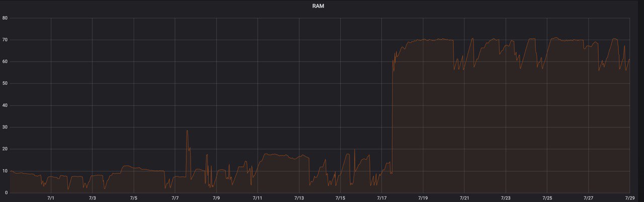Select the 7/11 date label on x-axis
Viewport: 644px width, 202px height.
[257, 198]
